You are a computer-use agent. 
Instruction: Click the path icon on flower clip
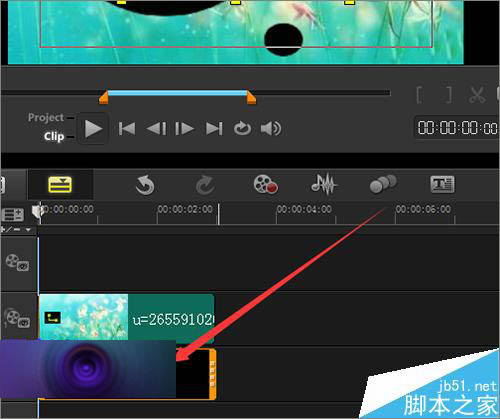coord(53,318)
